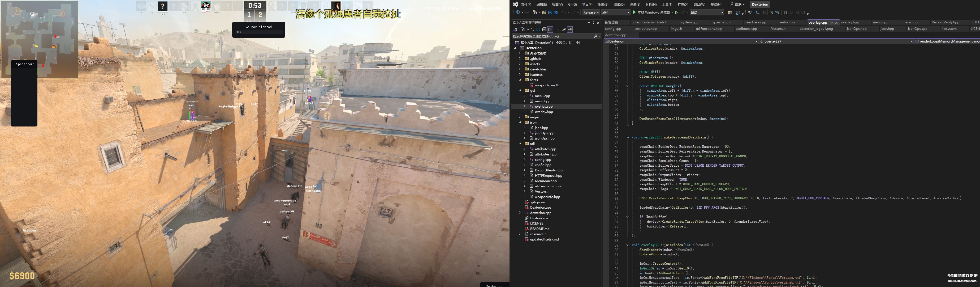Image resolution: width=980 pixels, height=287 pixels.
Task: Click the C4 not planted progress bar
Action: coord(259,32)
